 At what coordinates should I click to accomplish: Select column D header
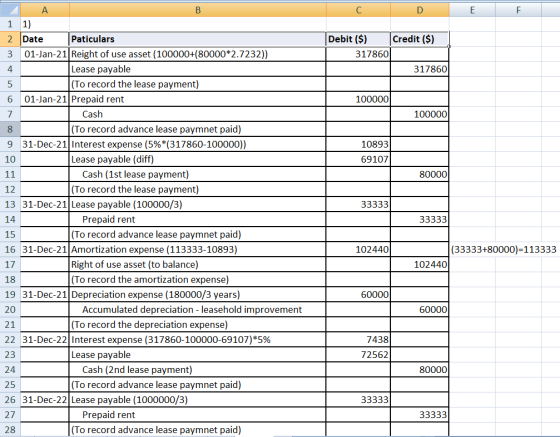tap(420, 10)
